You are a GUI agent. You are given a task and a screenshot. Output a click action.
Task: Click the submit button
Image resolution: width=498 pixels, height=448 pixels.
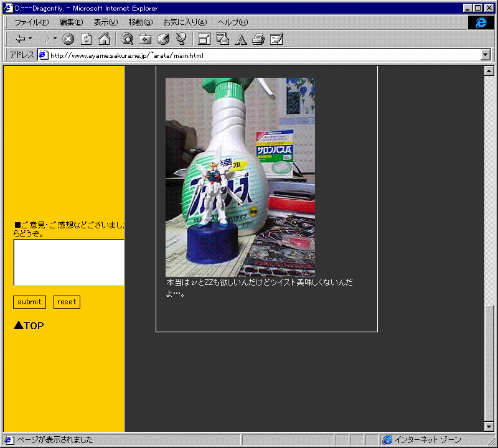tap(29, 302)
